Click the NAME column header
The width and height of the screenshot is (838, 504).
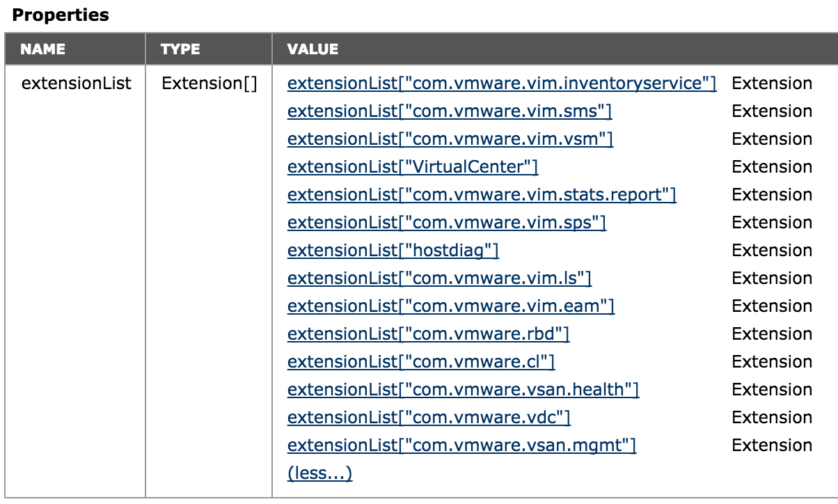tap(42, 49)
